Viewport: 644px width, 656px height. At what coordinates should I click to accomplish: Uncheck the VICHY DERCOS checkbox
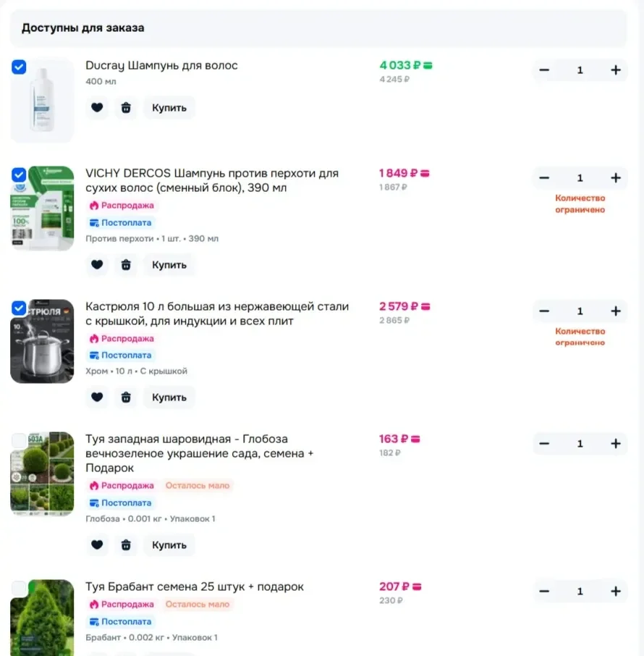(x=19, y=174)
